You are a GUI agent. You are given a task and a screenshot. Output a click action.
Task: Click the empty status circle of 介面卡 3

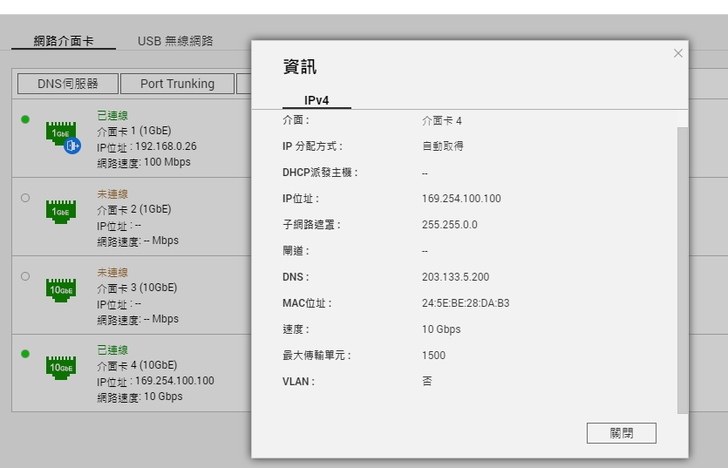pyautogui.click(x=26, y=276)
